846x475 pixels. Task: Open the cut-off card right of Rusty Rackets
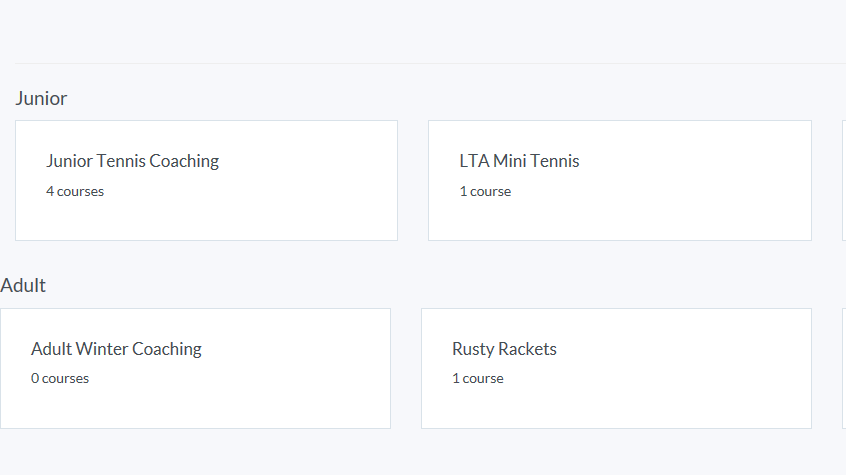(x=844, y=368)
